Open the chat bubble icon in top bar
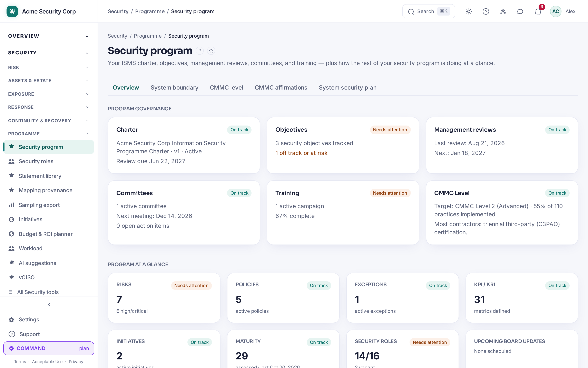The image size is (588, 368). point(520,11)
